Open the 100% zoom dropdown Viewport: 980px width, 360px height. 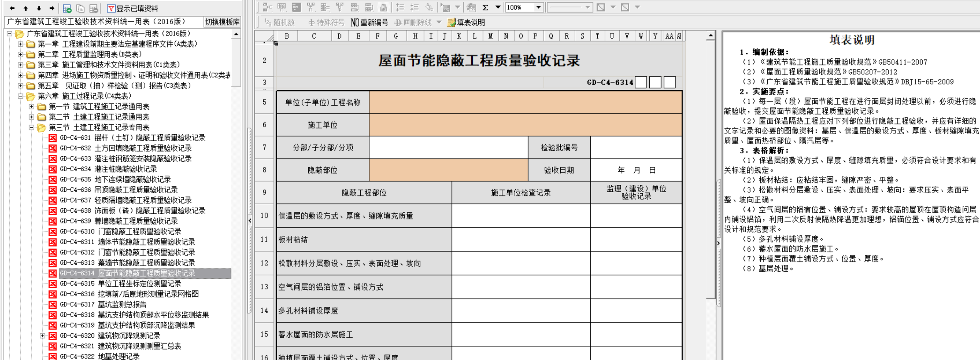pos(538,7)
